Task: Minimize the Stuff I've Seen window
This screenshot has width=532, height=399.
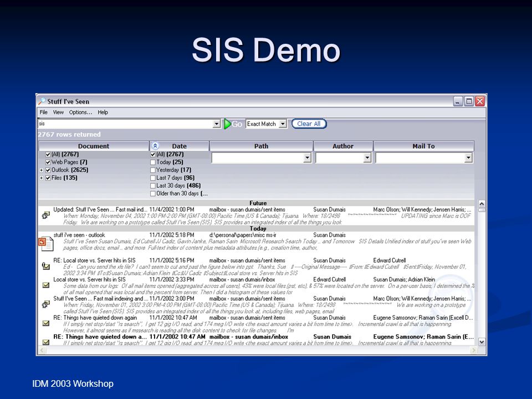Action: coord(458,101)
